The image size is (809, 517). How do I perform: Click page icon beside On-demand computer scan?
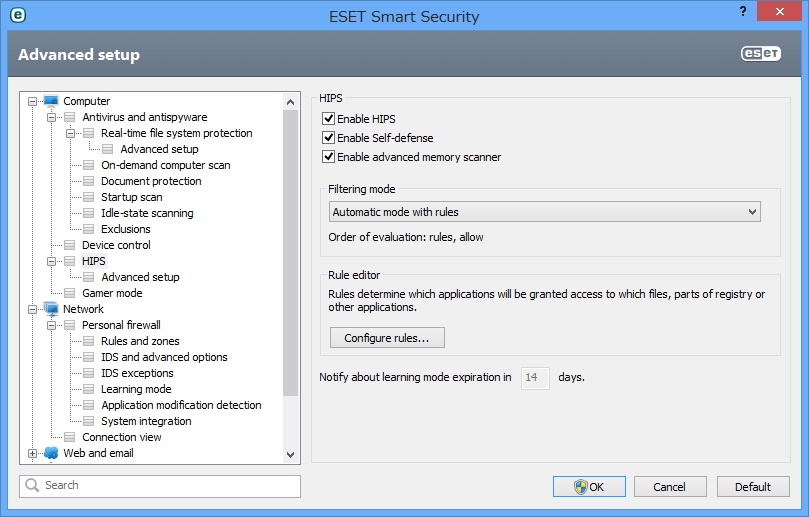(89, 165)
